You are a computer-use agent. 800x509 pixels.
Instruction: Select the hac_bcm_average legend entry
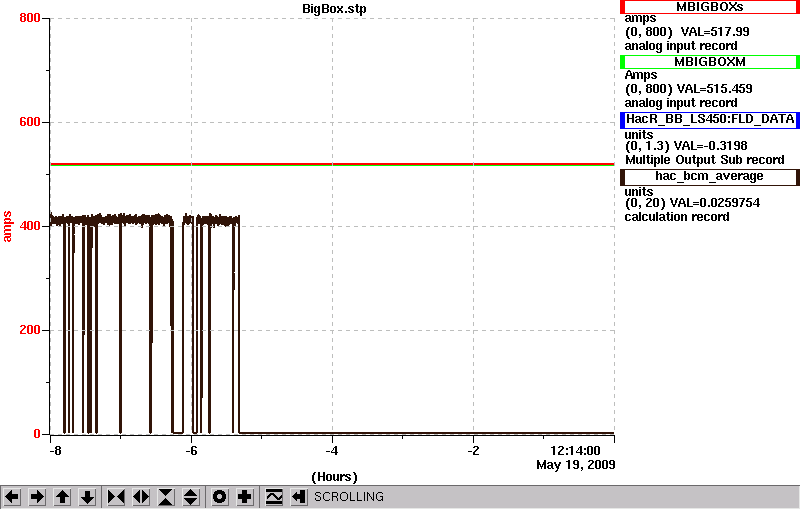coord(710,176)
